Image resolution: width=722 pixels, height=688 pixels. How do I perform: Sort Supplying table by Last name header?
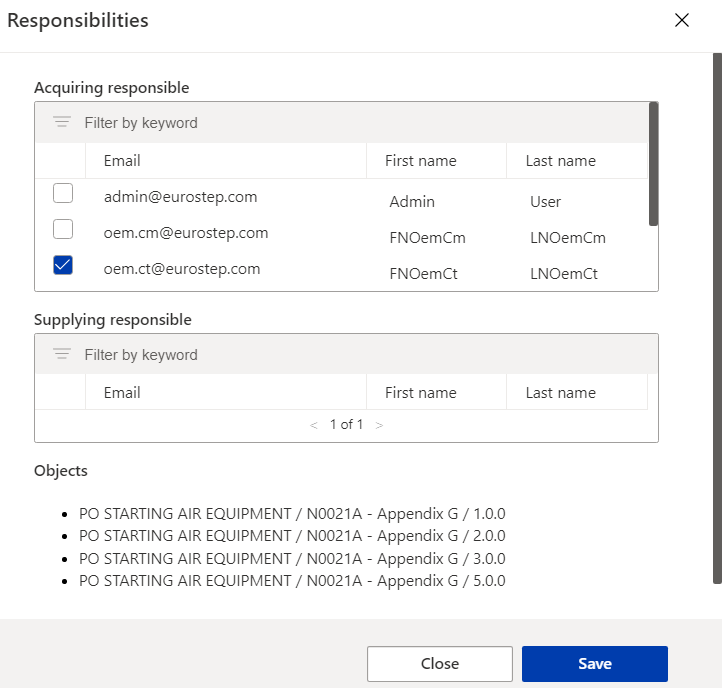click(560, 393)
